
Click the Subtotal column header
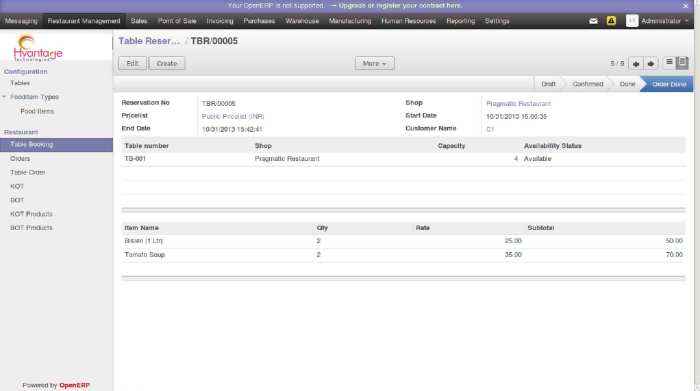[541, 228]
